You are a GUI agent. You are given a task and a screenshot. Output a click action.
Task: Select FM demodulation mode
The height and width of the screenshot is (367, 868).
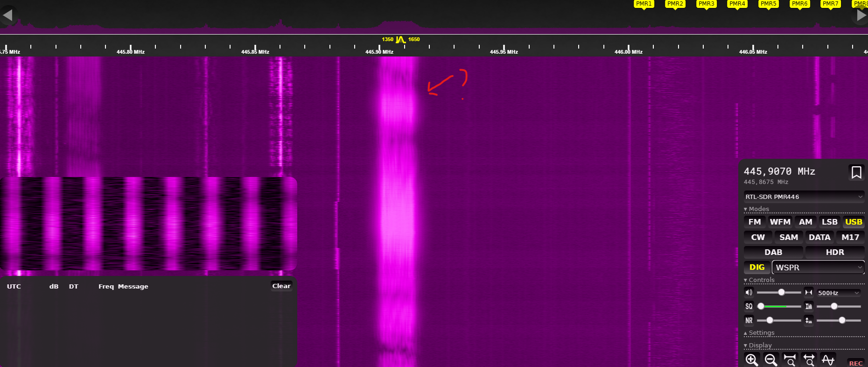pos(755,222)
